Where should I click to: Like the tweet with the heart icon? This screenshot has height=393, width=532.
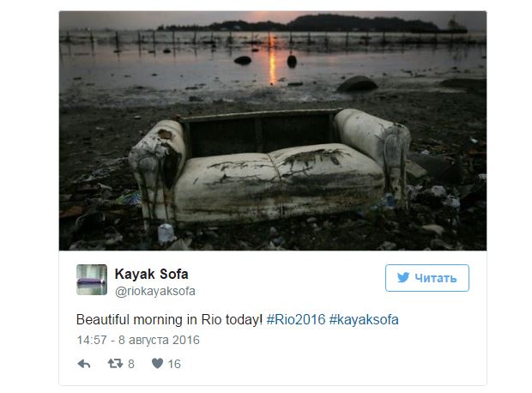point(157,364)
